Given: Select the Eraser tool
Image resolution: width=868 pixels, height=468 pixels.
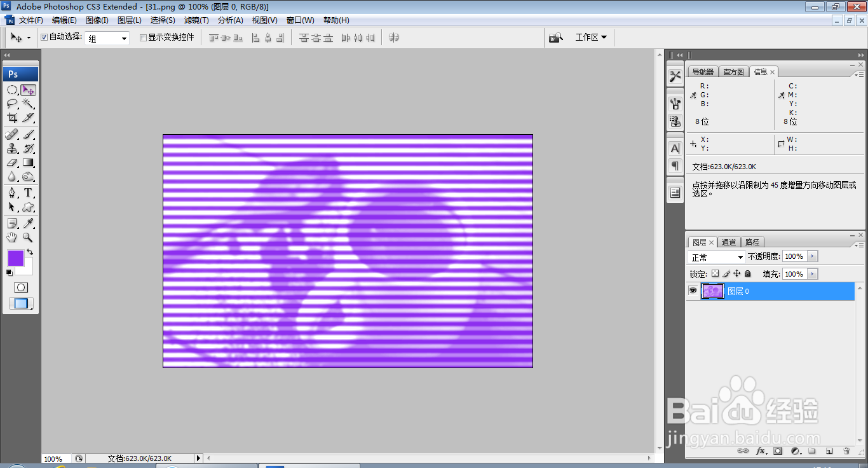Looking at the screenshot, I should pos(12,163).
